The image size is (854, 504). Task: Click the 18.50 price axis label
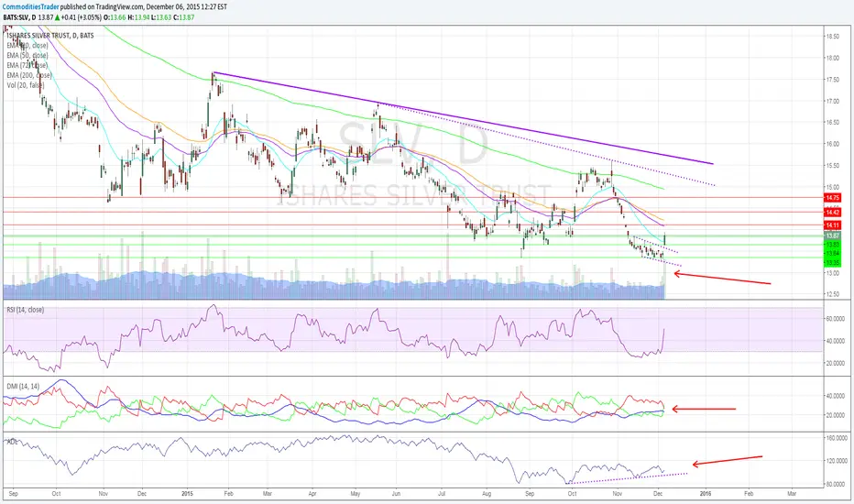pyautogui.click(x=833, y=37)
